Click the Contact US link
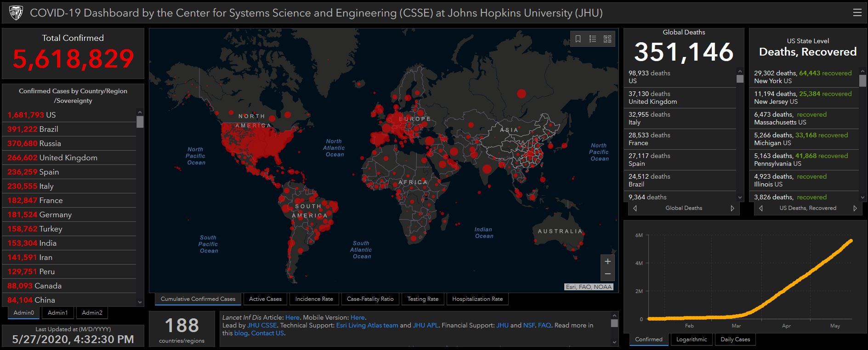 click(x=267, y=333)
